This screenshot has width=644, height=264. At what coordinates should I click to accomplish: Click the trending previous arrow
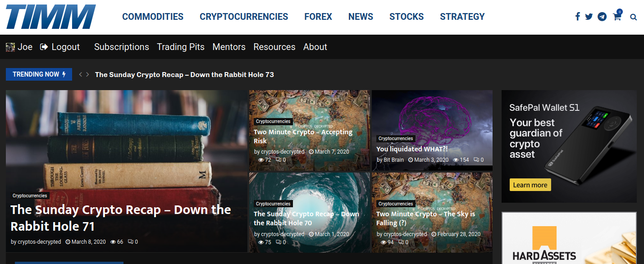click(80, 74)
